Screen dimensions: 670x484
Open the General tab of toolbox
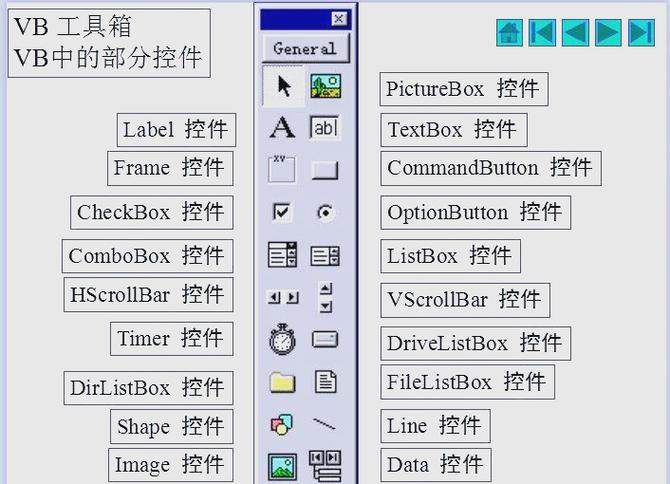pos(306,49)
